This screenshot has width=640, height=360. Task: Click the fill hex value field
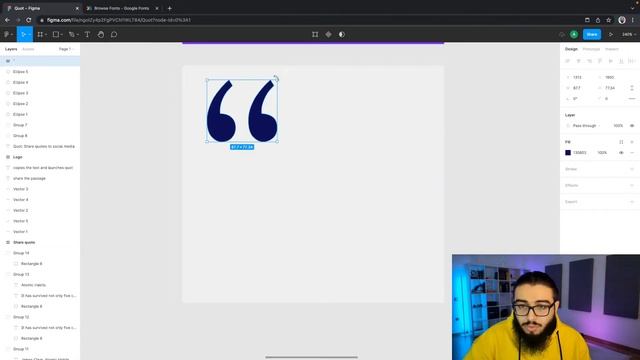pos(580,153)
